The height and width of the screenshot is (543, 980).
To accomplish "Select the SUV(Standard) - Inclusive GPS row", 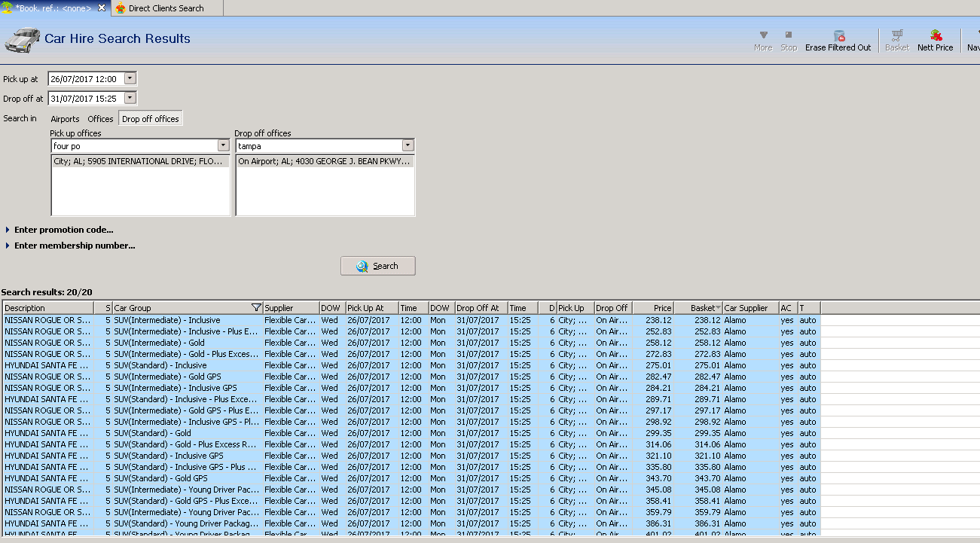I will [x=411, y=456].
